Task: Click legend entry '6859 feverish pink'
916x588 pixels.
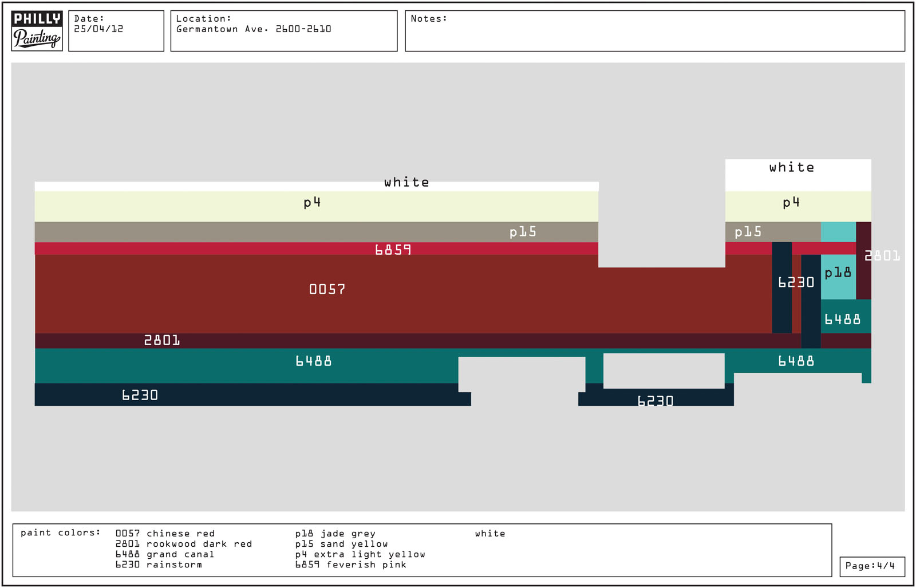Action: tap(351, 564)
